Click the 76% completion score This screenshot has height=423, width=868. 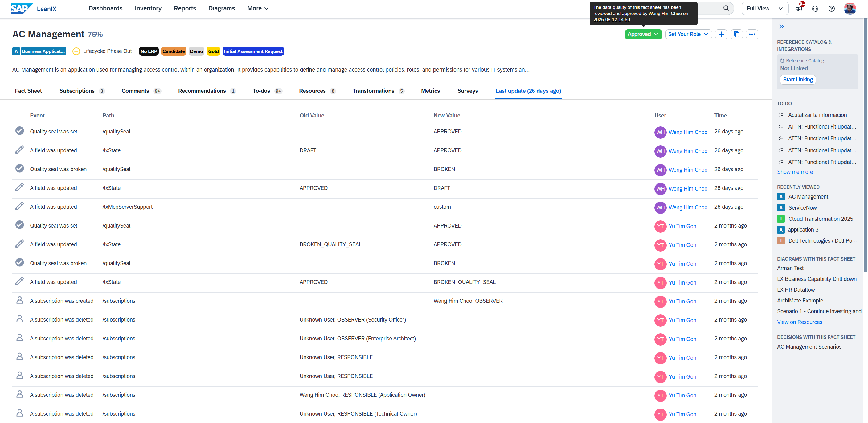[95, 35]
